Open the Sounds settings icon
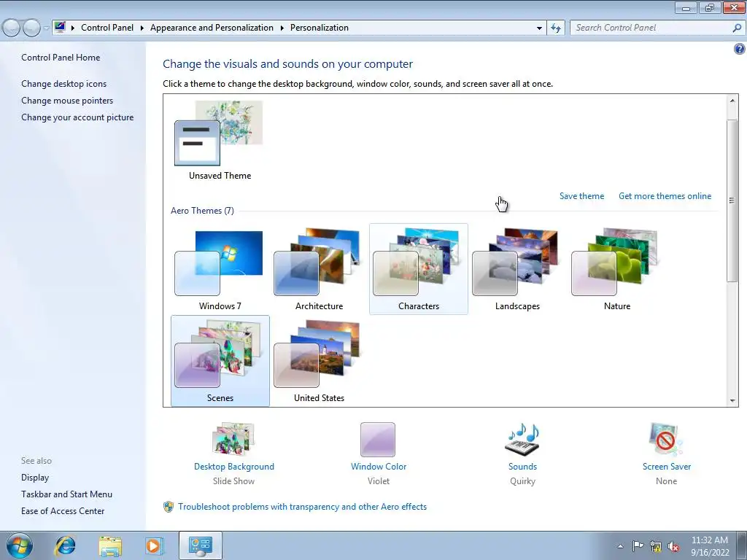 (x=522, y=440)
